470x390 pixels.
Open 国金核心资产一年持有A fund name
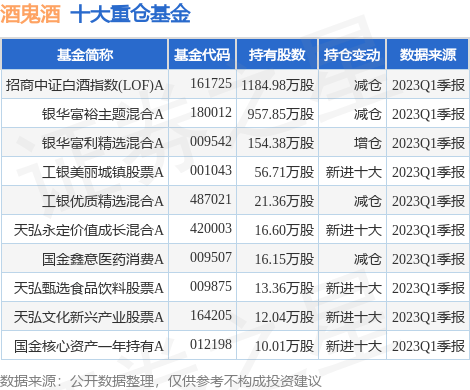coord(89,346)
